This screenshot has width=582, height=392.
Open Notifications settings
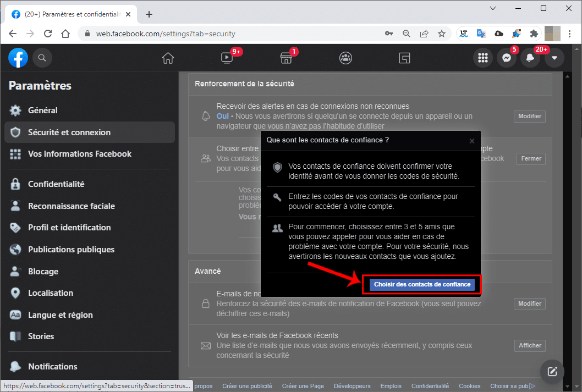pos(90,366)
